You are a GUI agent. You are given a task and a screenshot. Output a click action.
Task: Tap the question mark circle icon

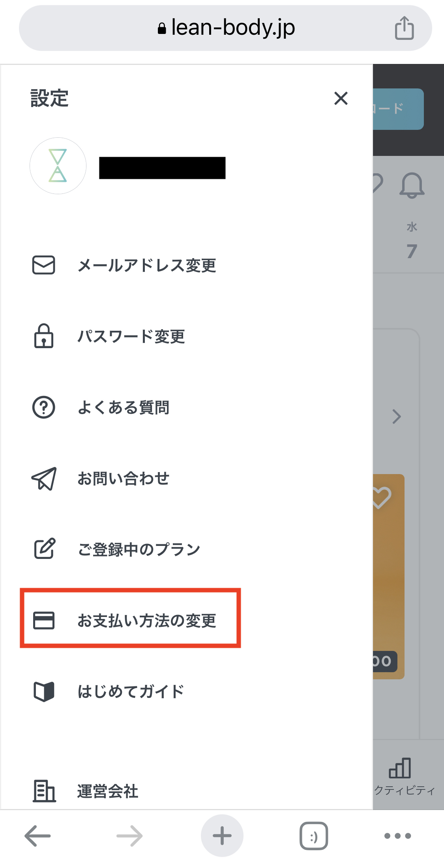(x=43, y=407)
